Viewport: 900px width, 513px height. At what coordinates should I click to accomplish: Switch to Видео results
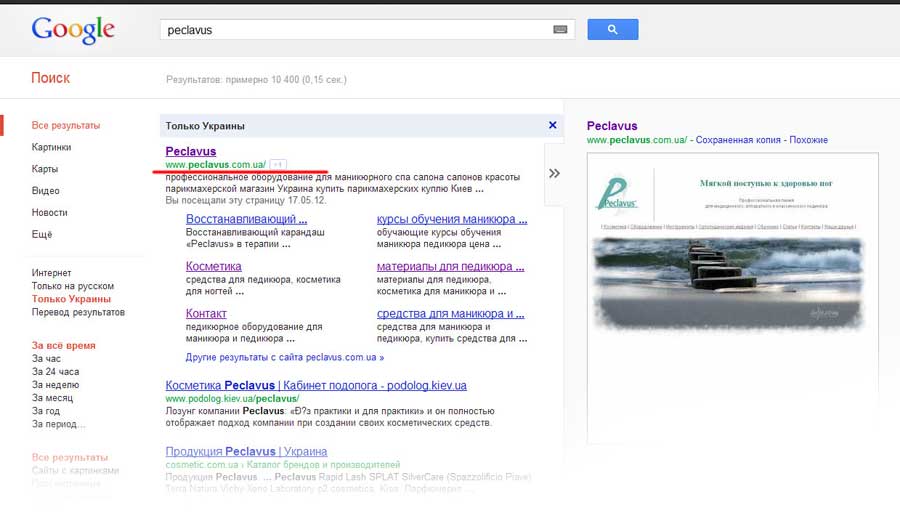pos(45,191)
